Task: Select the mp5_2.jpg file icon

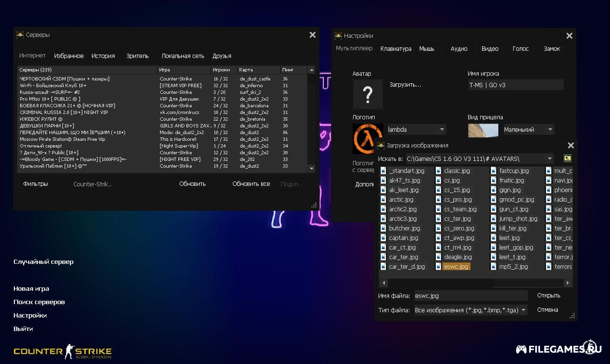Action: coord(494,266)
